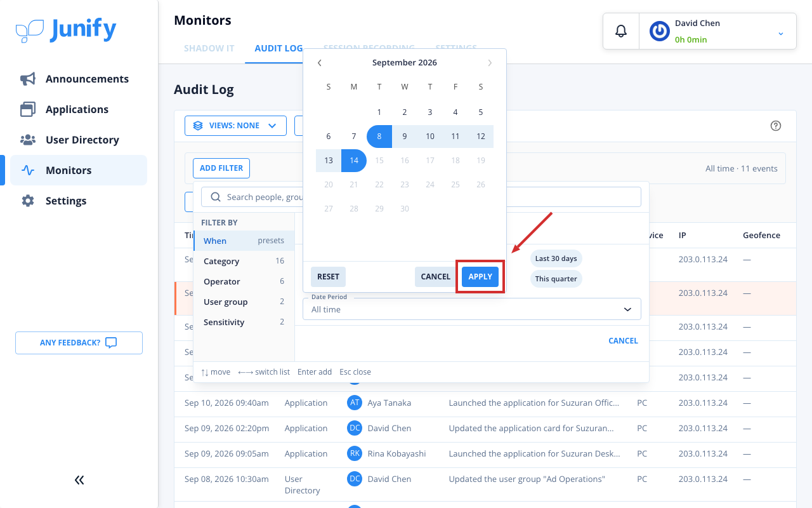Click the "Sep 10, 2026 09:40am" timestamp
The width and height of the screenshot is (812, 508).
pyautogui.click(x=226, y=403)
